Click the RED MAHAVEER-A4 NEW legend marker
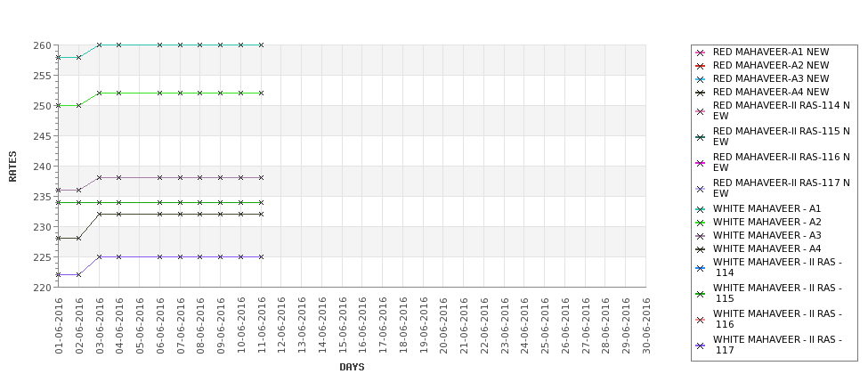868x382 pixels. click(701, 93)
